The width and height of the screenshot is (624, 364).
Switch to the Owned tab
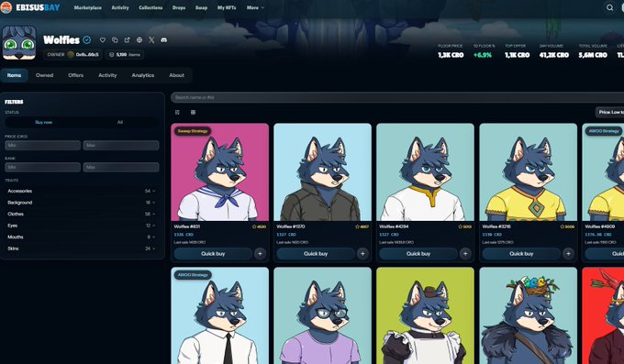pos(44,75)
